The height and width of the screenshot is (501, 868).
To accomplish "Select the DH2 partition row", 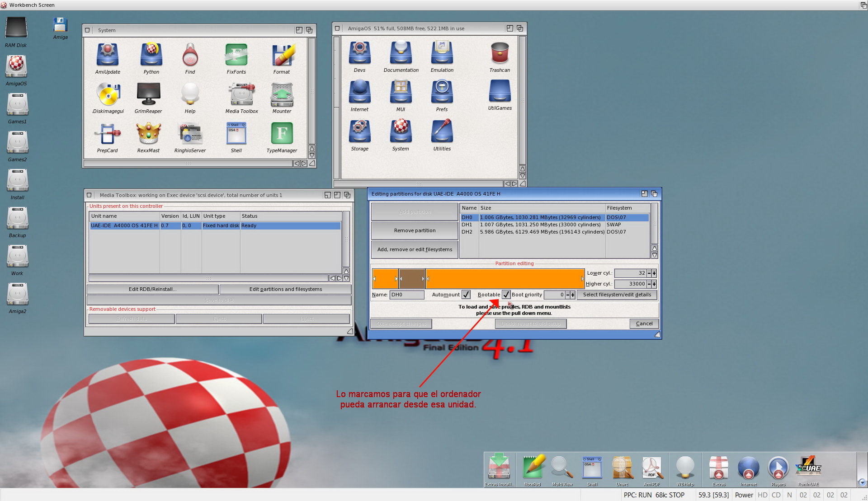I will point(555,232).
